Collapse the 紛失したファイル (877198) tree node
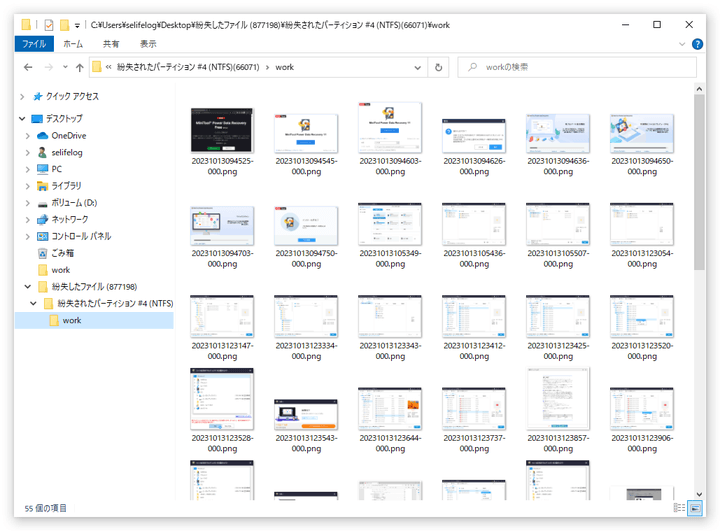Image resolution: width=720 pixels, height=531 pixels. tap(24, 287)
